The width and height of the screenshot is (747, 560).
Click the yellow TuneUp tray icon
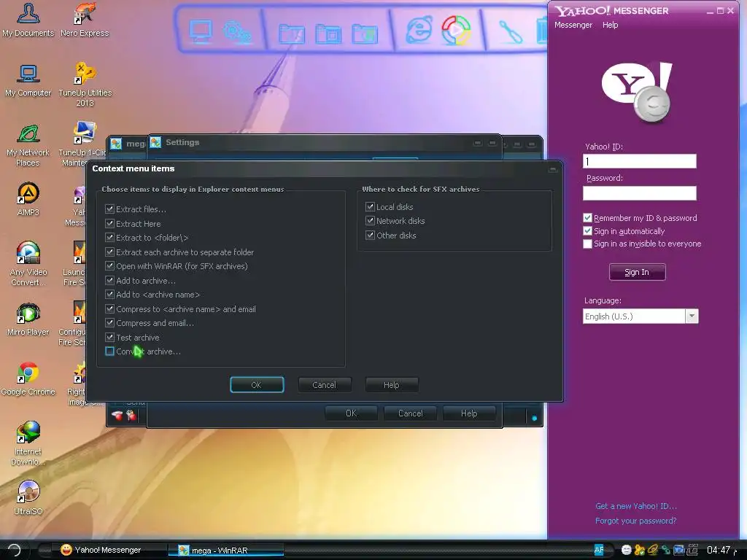639,550
